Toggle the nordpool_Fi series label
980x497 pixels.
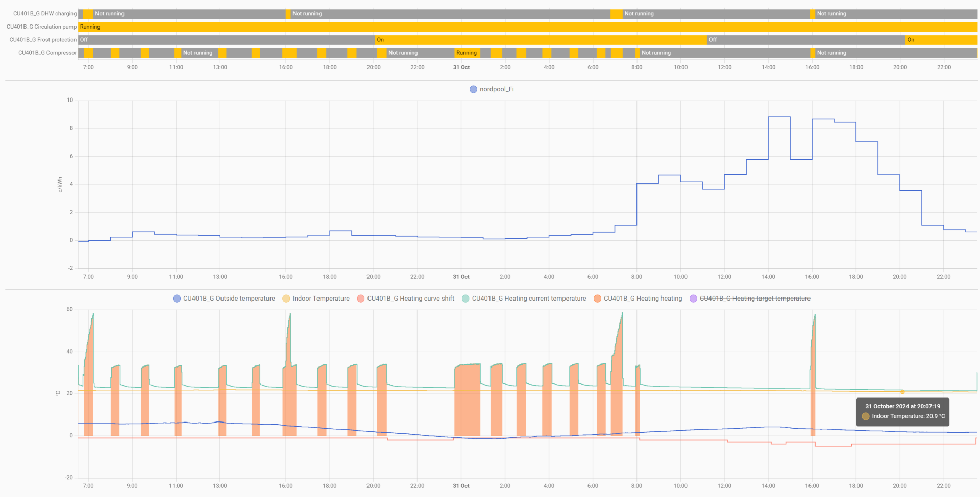click(496, 89)
